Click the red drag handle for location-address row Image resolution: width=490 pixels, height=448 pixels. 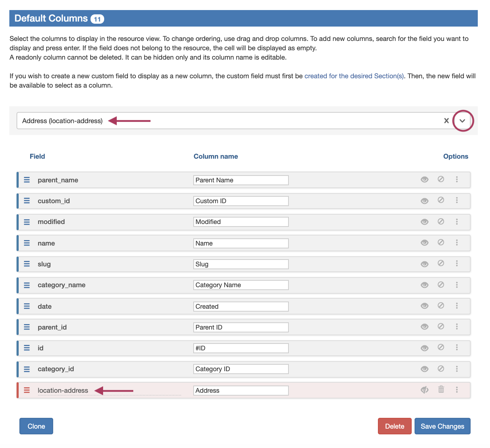(27, 390)
